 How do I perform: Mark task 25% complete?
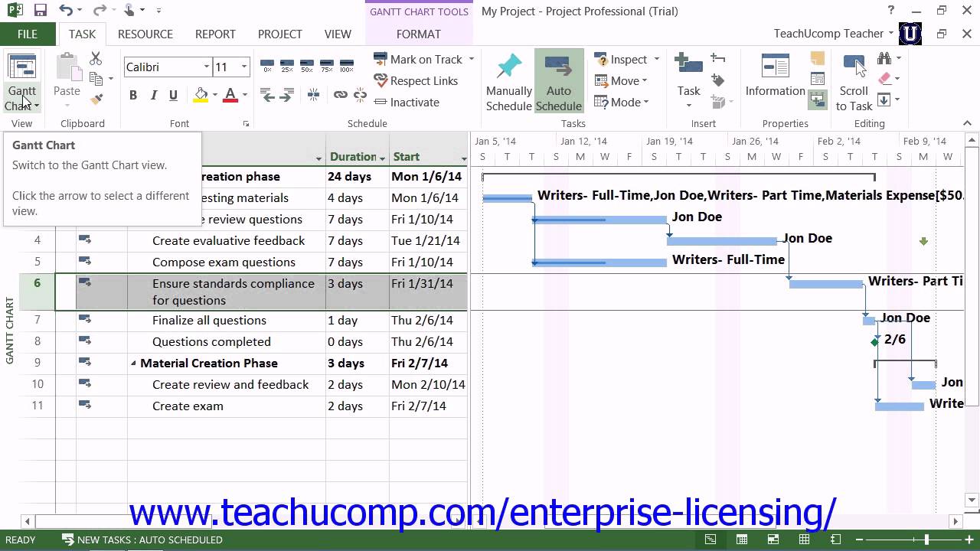coord(287,66)
